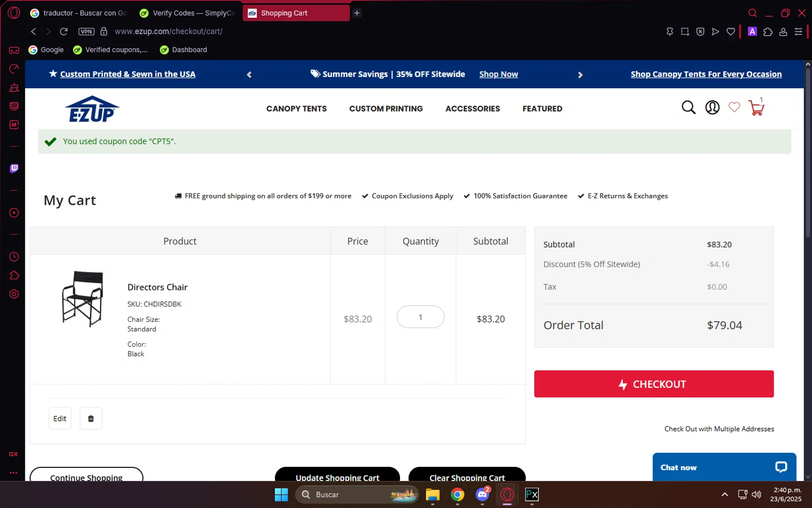Open Opera sidebar extensions cube

coord(14,275)
